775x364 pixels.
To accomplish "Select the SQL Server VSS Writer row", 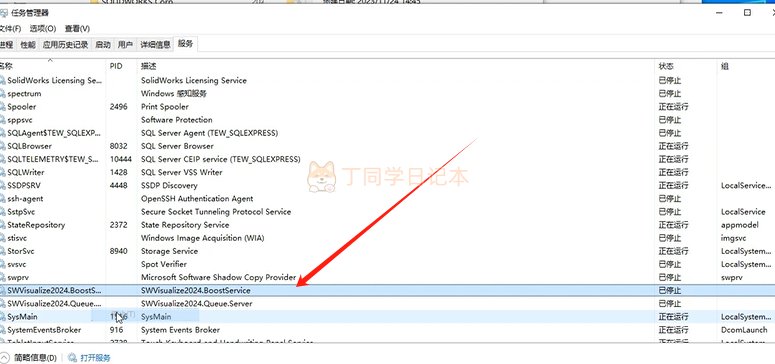I will [x=388, y=173].
